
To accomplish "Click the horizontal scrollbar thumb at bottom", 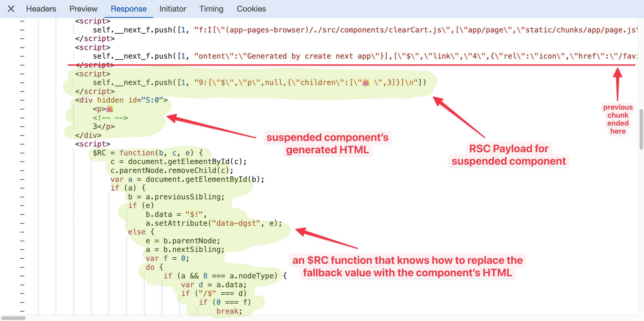I will tap(13, 318).
